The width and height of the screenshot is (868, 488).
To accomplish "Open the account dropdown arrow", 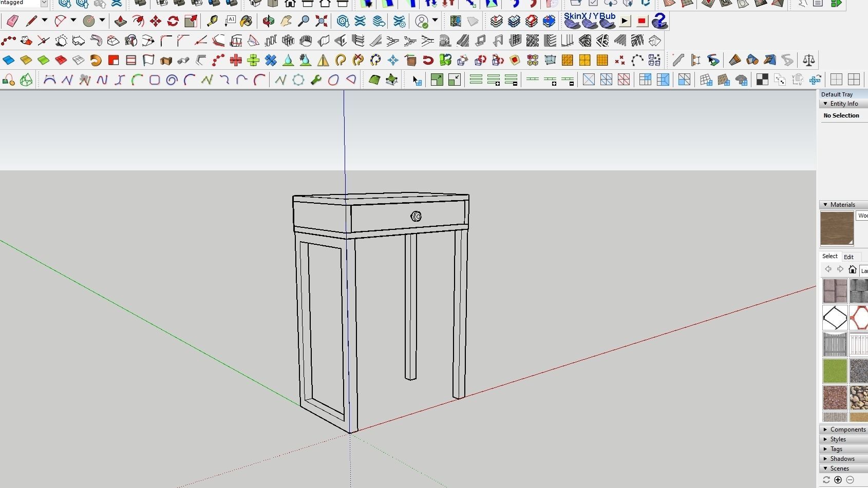I will pos(435,21).
